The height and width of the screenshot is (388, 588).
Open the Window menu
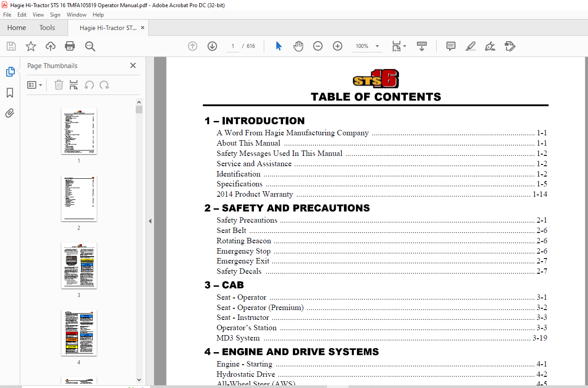pos(77,15)
